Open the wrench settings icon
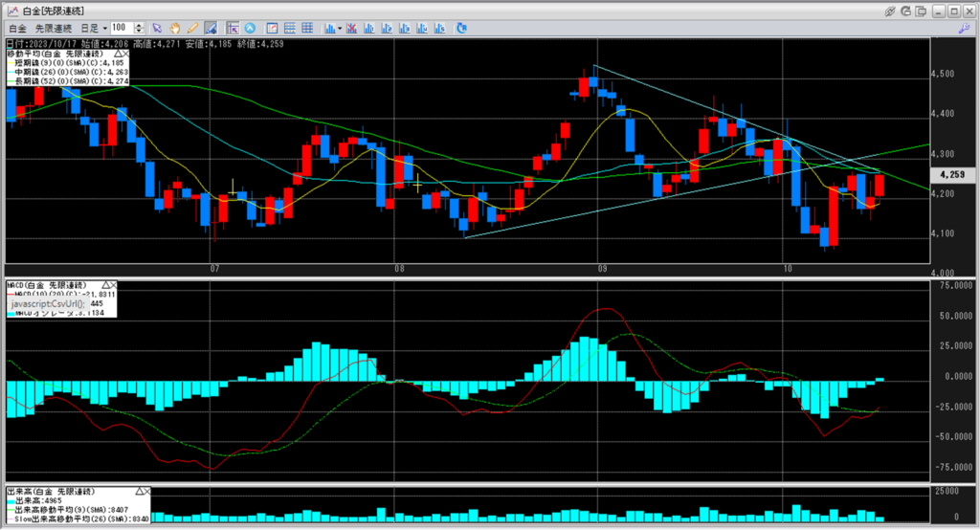Screen dimensions: 980x530 (963, 28)
